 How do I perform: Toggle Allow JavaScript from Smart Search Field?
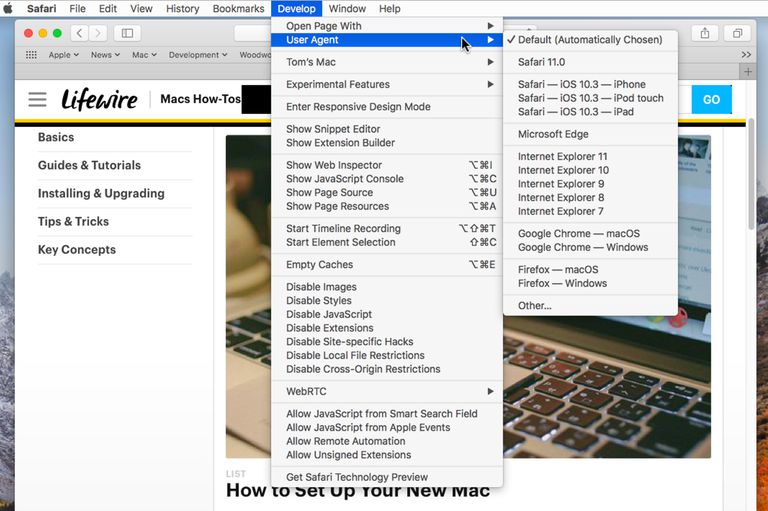pos(387,414)
